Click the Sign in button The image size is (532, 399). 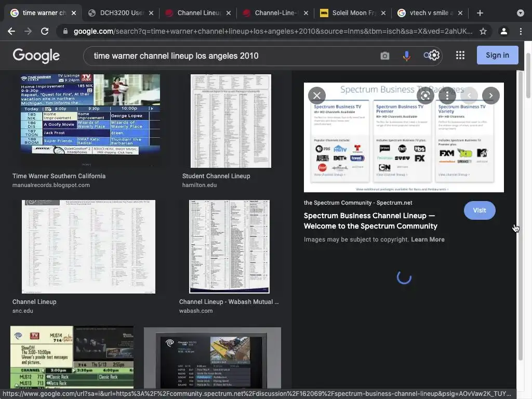click(x=497, y=55)
